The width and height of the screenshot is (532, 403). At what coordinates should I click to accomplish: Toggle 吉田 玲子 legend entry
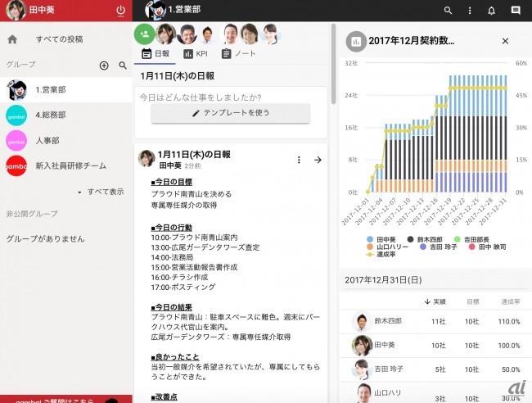[x=439, y=247]
